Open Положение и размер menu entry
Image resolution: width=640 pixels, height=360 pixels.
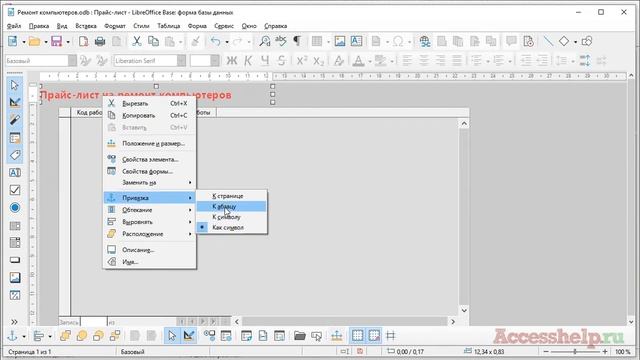coord(149,144)
